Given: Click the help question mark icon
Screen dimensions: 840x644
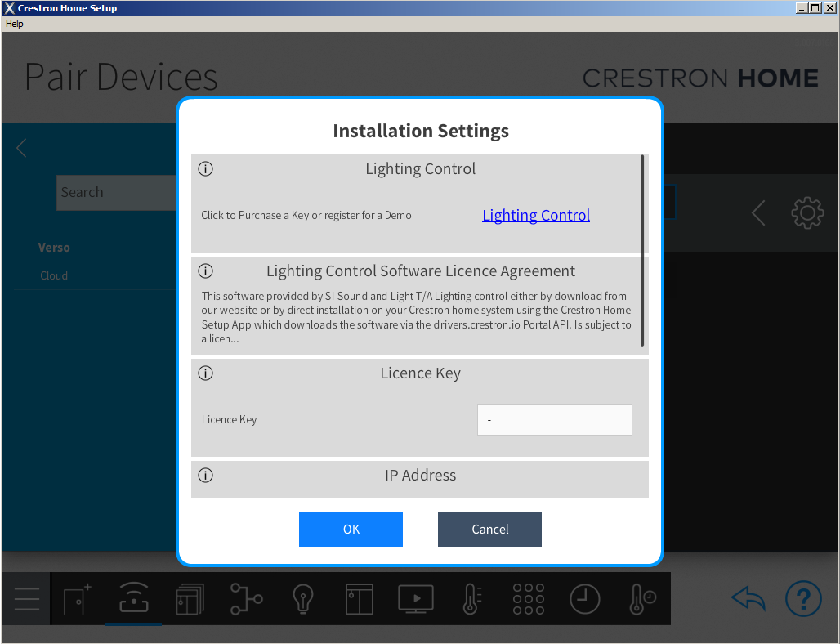Looking at the screenshot, I should click(x=803, y=598).
